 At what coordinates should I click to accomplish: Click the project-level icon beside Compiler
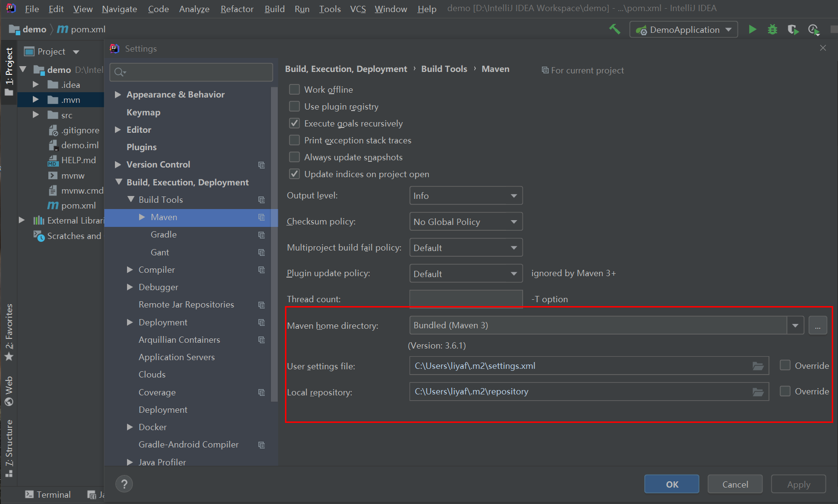(261, 270)
